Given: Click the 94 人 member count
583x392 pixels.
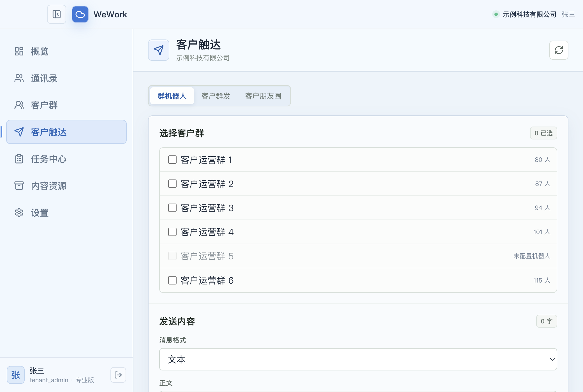Looking at the screenshot, I should 543,208.
